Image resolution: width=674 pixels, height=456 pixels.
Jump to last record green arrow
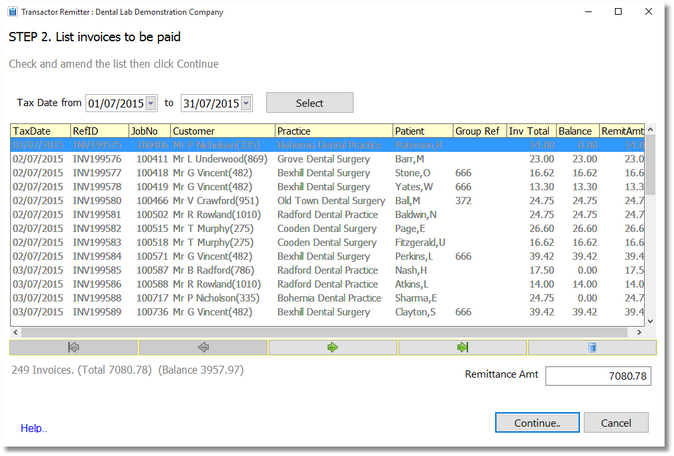[x=463, y=347]
